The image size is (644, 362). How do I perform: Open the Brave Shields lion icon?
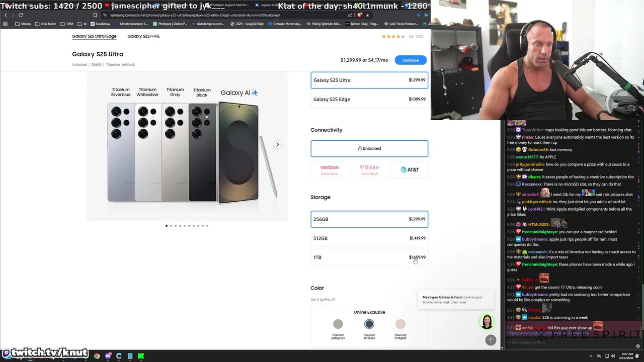tap(359, 15)
